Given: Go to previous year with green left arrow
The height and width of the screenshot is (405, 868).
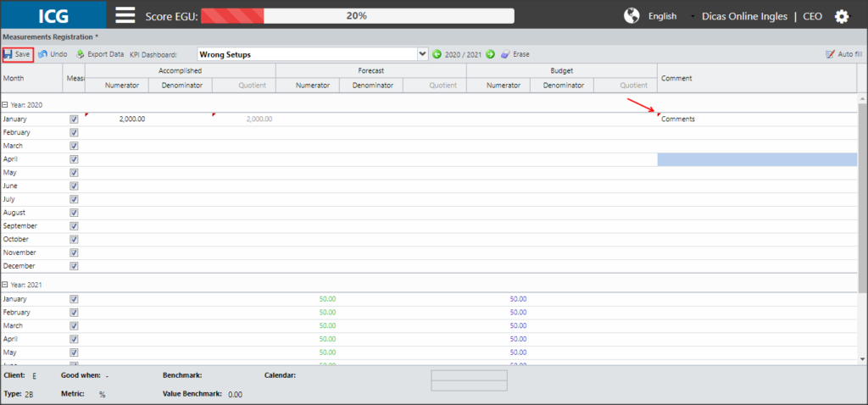Looking at the screenshot, I should pos(437,54).
